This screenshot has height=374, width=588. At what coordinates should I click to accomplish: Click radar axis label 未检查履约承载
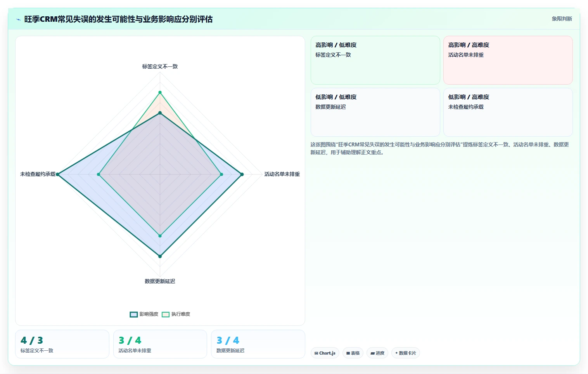tap(38, 174)
